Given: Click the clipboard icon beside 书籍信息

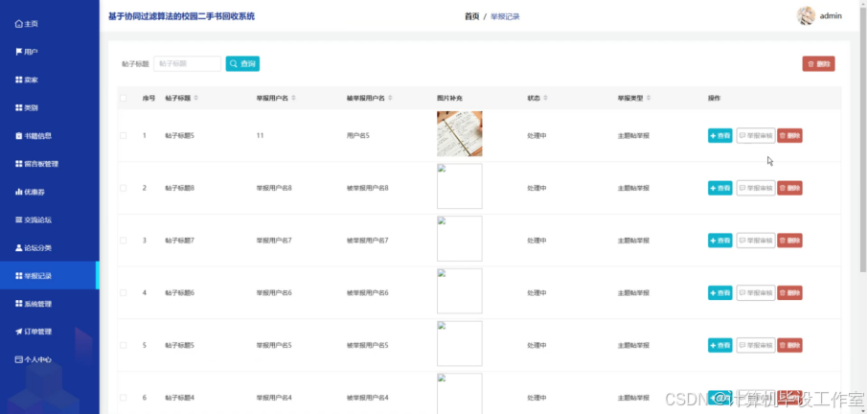Looking at the screenshot, I should [x=19, y=135].
